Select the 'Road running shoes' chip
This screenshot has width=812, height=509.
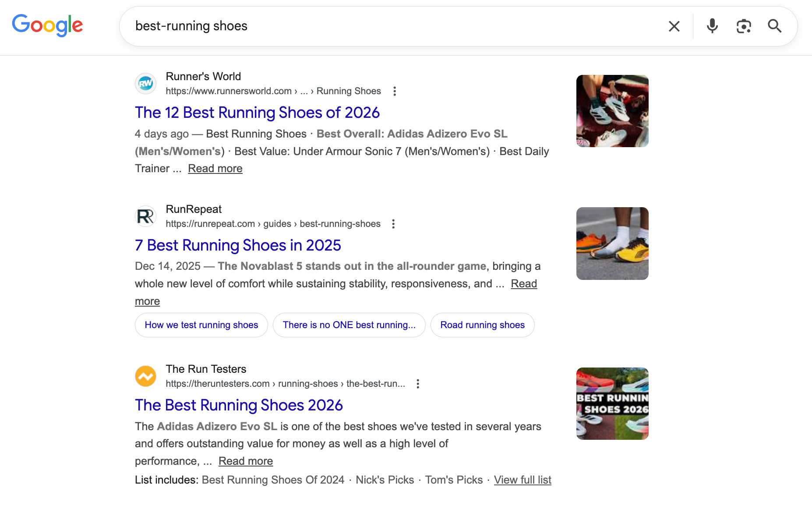point(482,325)
